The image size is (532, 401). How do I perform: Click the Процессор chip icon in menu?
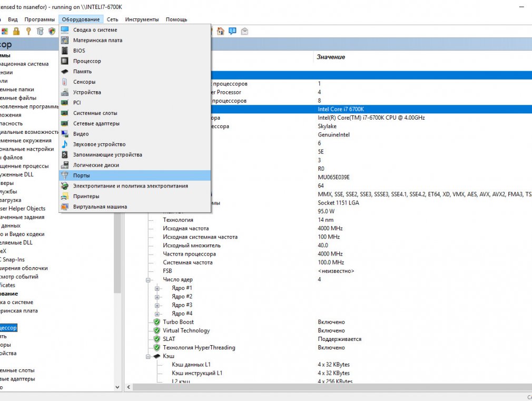click(65, 61)
